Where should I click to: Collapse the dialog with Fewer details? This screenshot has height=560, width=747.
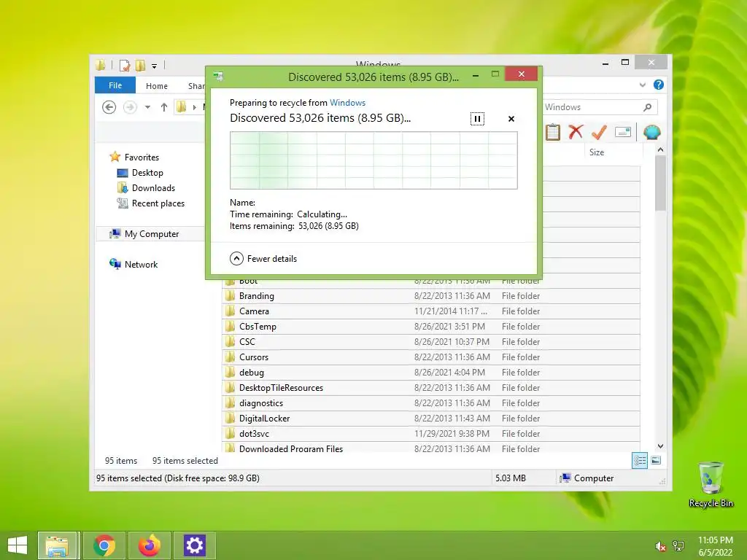click(263, 259)
